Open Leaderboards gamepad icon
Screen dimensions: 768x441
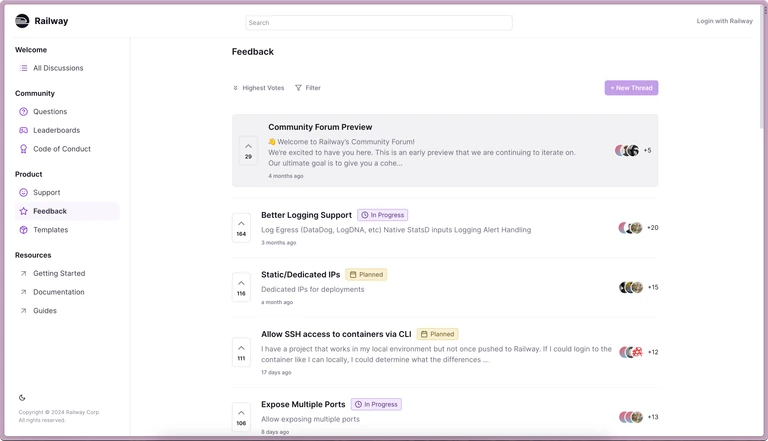pos(23,130)
